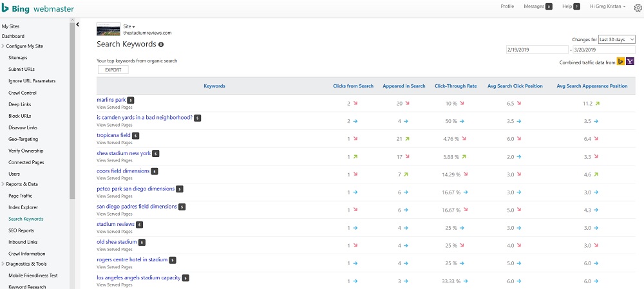This screenshot has width=644, height=289.
Task: Open the Site selector dropdown
Action: [129, 26]
